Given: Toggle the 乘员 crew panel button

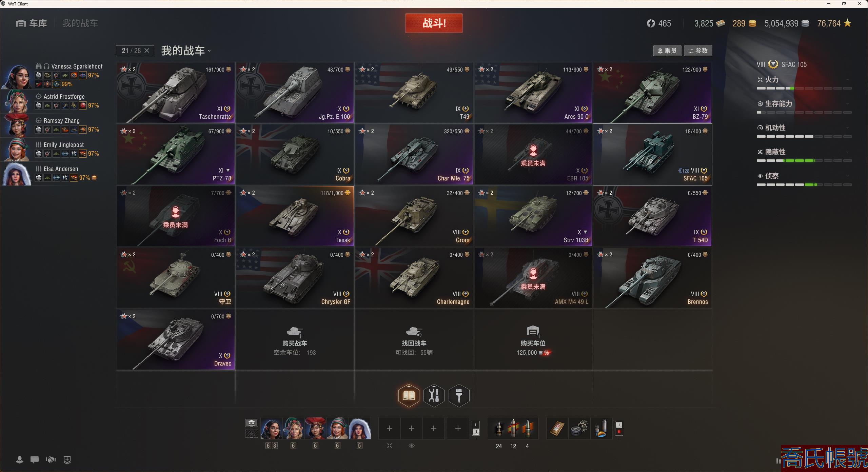Looking at the screenshot, I should click(667, 51).
